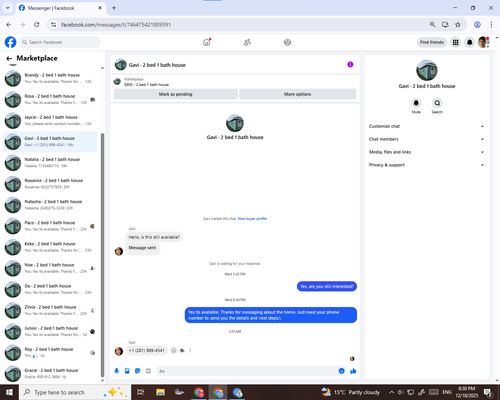This screenshot has width=500, height=400.
Task: Open the browser zoom magnifier icon
Action: 432,25
